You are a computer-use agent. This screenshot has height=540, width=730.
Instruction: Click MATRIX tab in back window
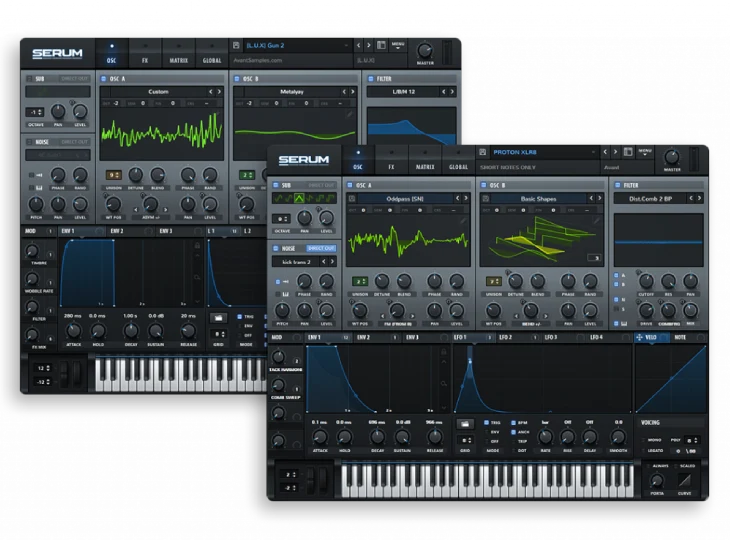(x=178, y=54)
